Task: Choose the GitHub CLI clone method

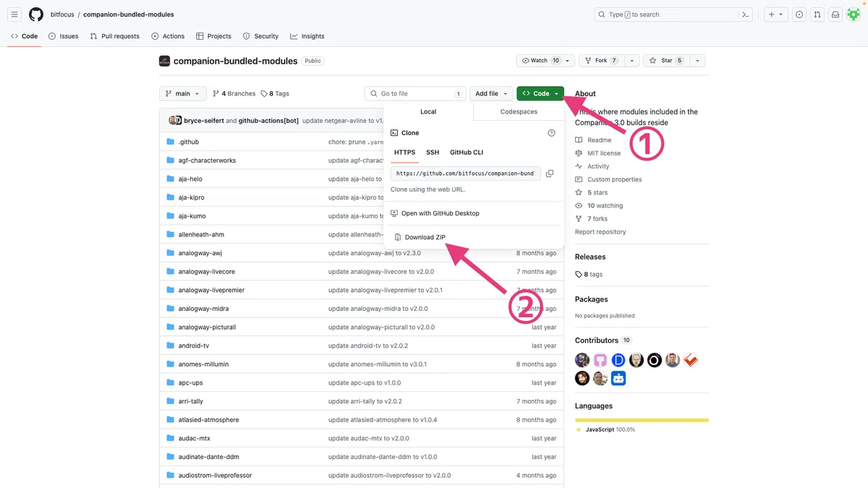Action: (x=467, y=153)
